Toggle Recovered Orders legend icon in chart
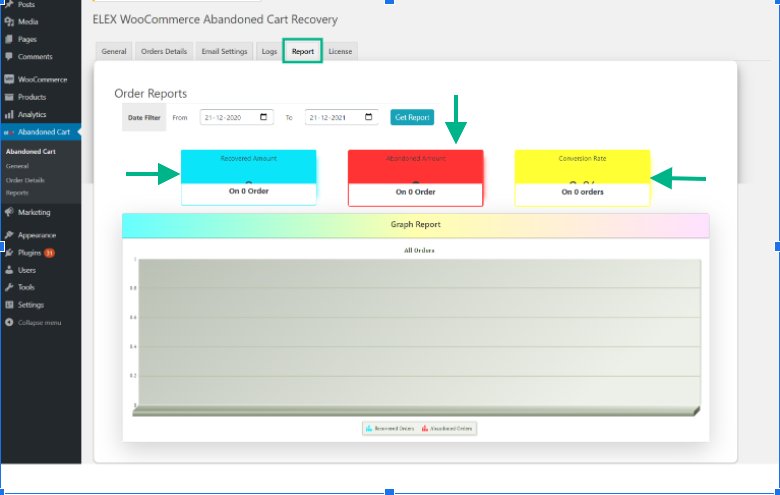The height and width of the screenshot is (495, 780). click(369, 428)
